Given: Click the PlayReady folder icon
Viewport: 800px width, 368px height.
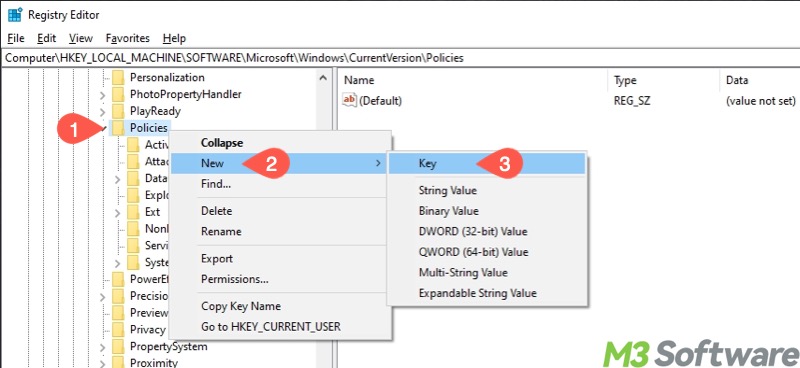Looking at the screenshot, I should (118, 111).
